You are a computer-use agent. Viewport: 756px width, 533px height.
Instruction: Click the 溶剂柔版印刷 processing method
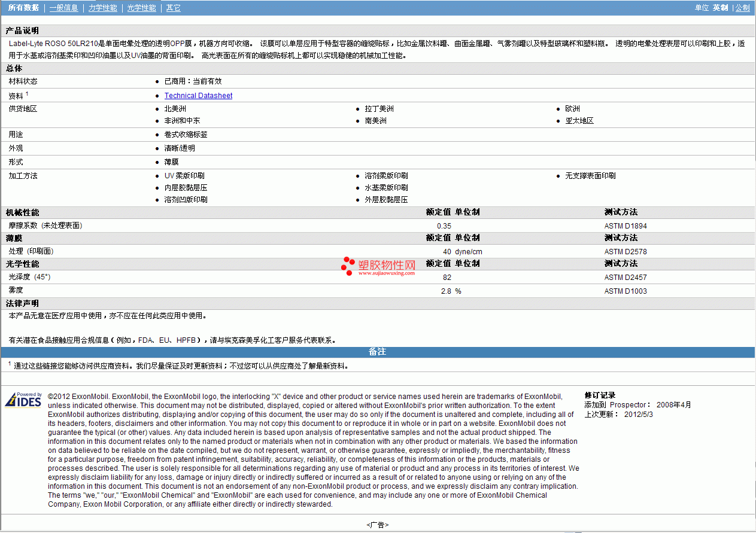tap(387, 176)
